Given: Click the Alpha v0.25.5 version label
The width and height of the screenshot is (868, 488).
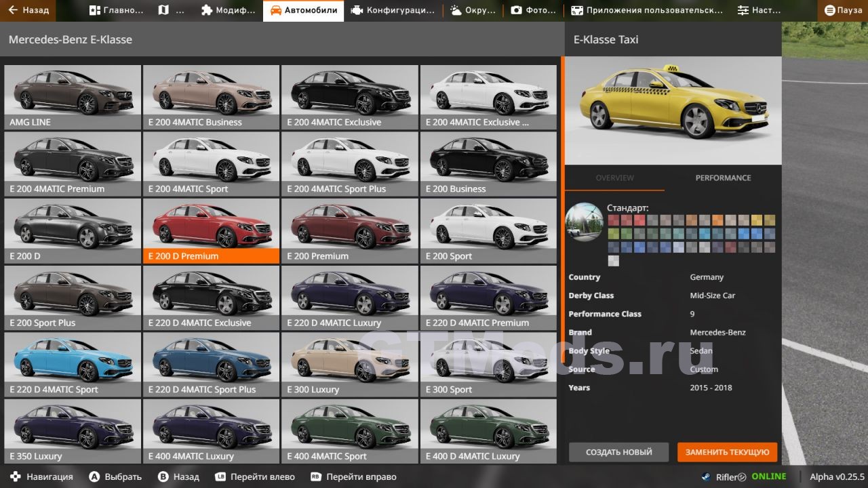Looking at the screenshot, I should (x=837, y=476).
